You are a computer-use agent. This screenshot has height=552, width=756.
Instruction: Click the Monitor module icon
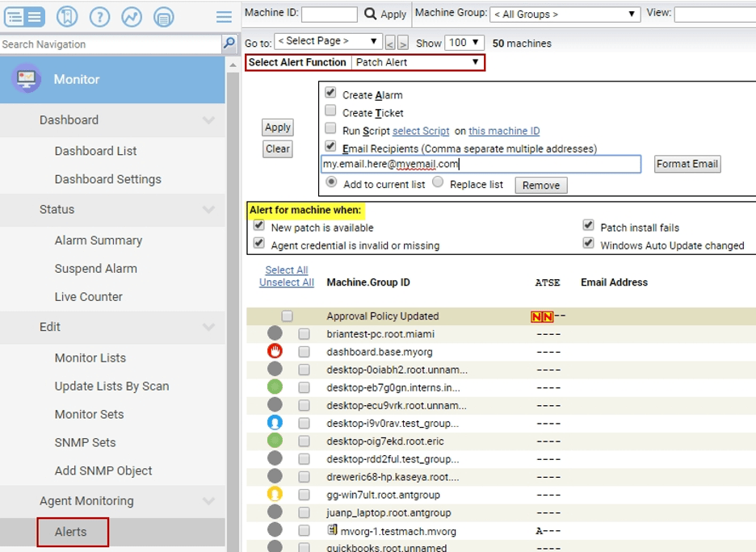point(26,78)
